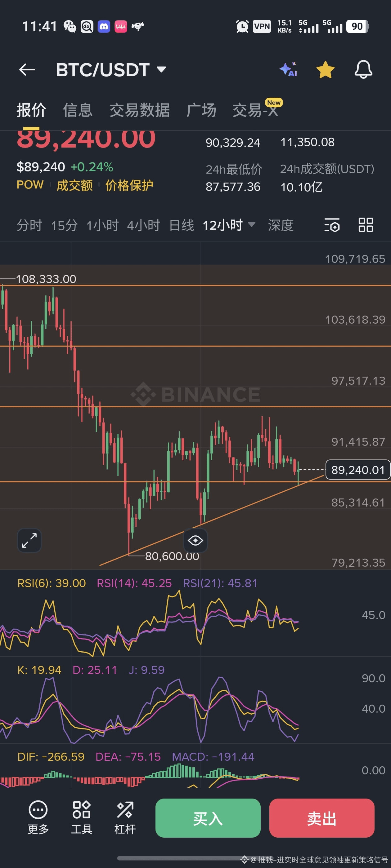Open price alert bell
This screenshot has height=868, width=391.
point(363,70)
